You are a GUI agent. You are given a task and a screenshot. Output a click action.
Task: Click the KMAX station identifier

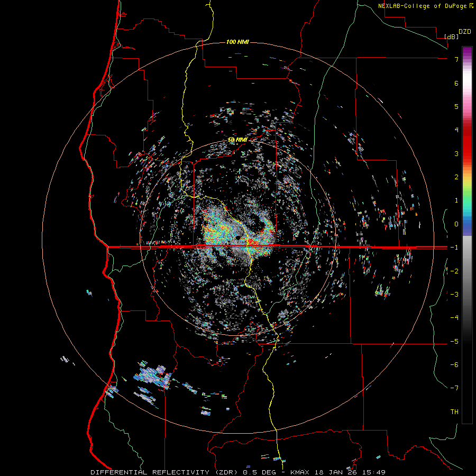300,472
